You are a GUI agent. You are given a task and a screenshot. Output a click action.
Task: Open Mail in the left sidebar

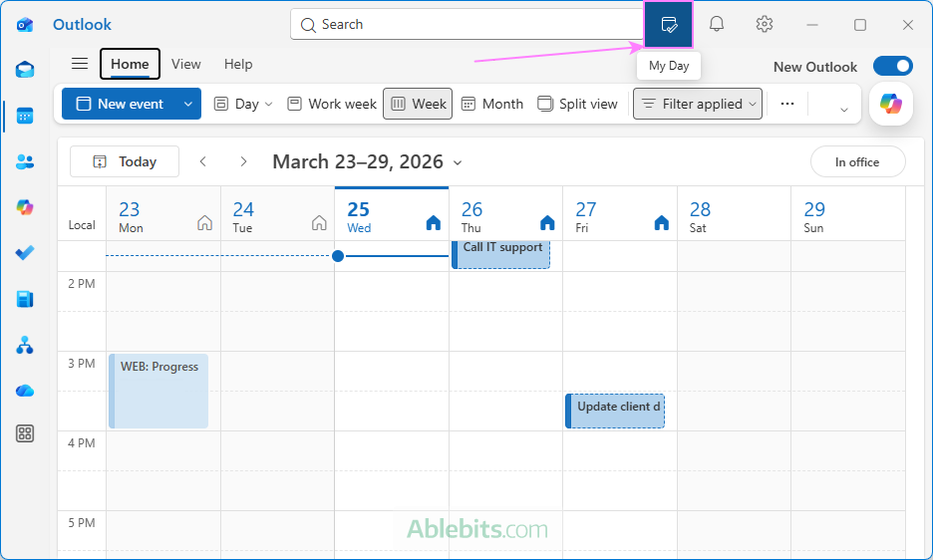(25, 70)
